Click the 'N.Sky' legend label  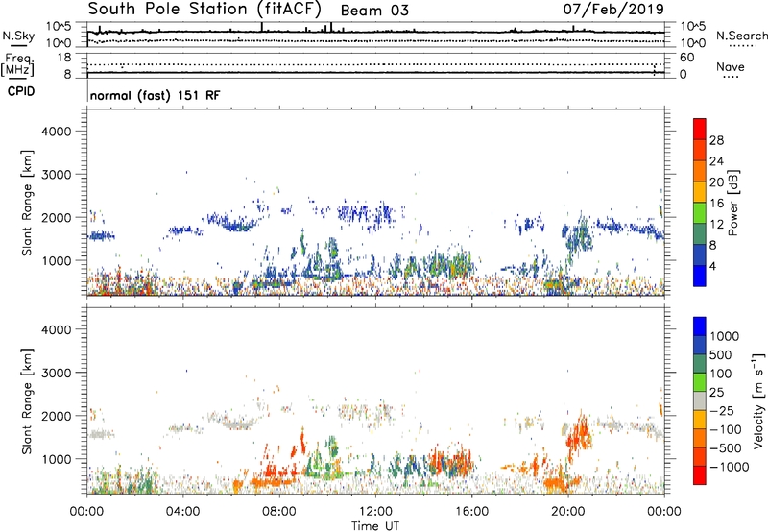point(18,36)
